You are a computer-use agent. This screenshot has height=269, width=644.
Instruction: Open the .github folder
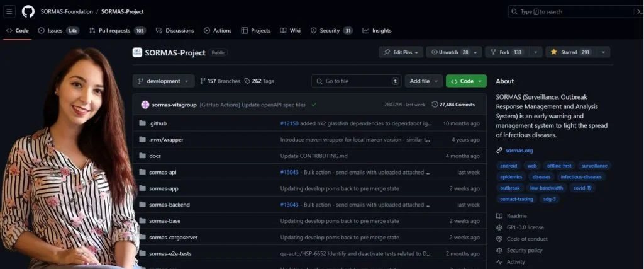pyautogui.click(x=158, y=123)
